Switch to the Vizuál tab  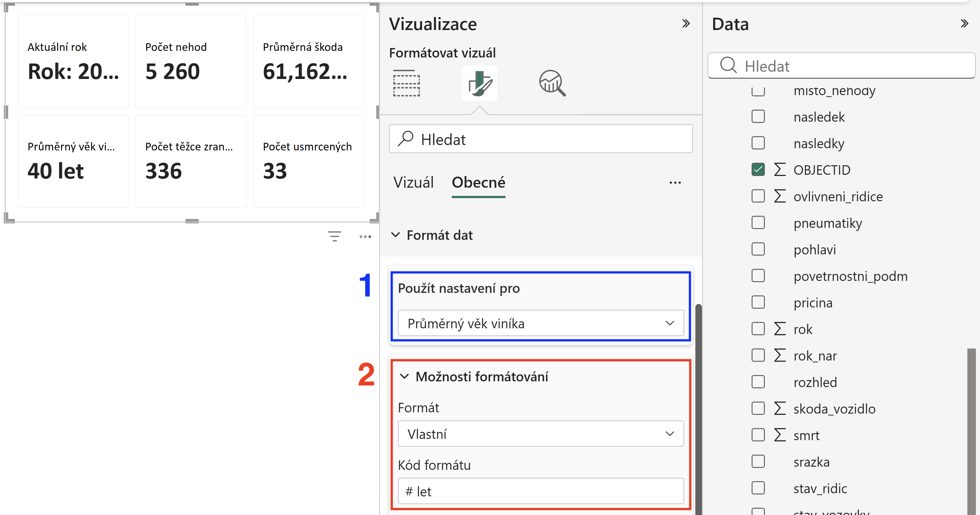tap(414, 183)
